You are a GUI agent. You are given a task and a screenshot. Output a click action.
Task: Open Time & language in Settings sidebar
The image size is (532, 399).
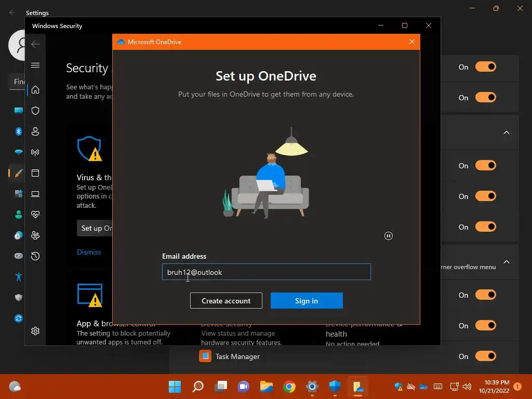[x=19, y=235]
